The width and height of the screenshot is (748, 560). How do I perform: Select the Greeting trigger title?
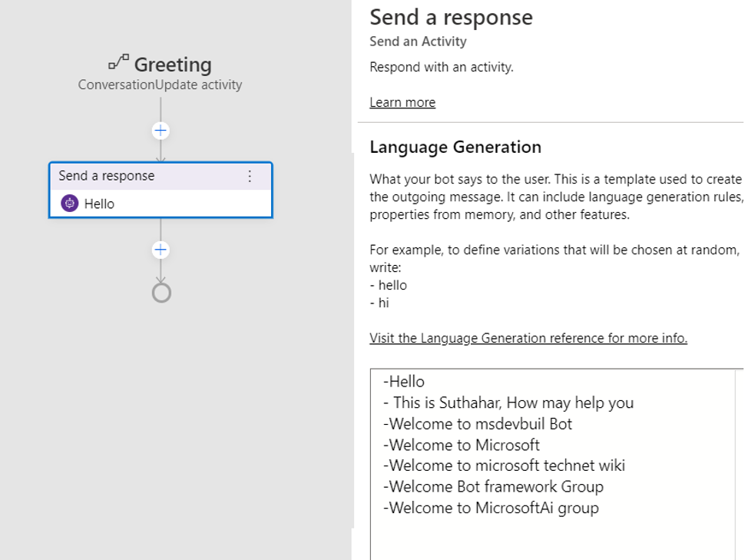173,65
